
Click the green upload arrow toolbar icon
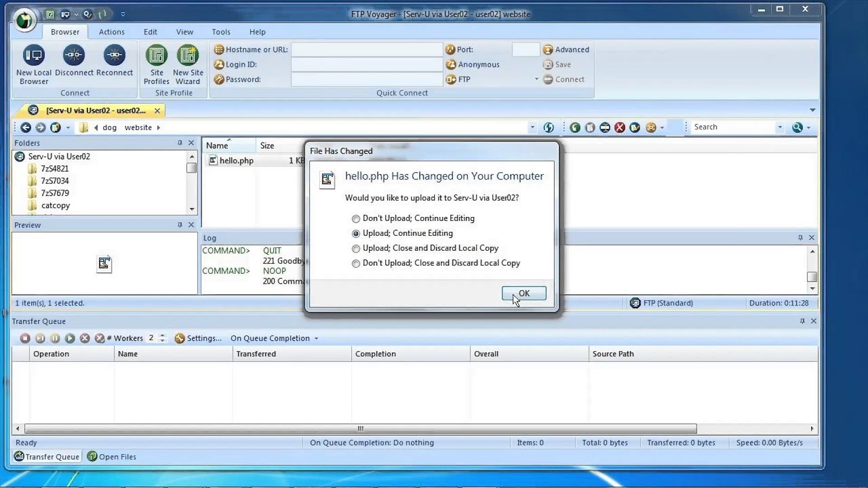(x=575, y=127)
